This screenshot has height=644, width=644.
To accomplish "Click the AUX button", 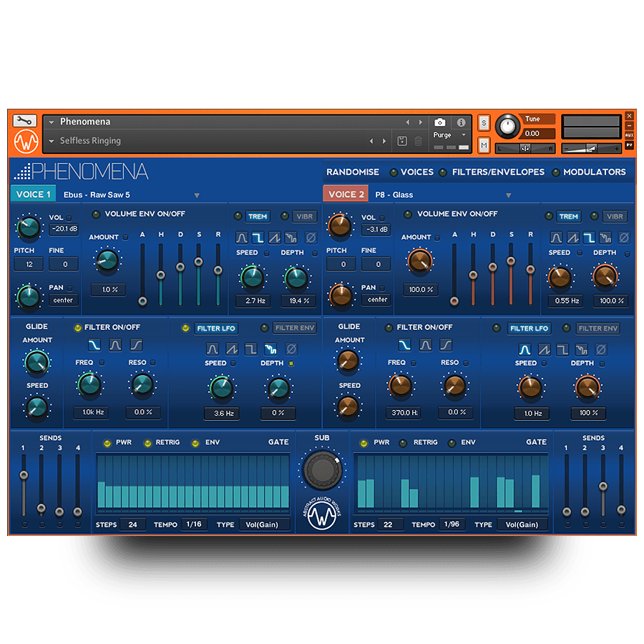I will point(629,135).
